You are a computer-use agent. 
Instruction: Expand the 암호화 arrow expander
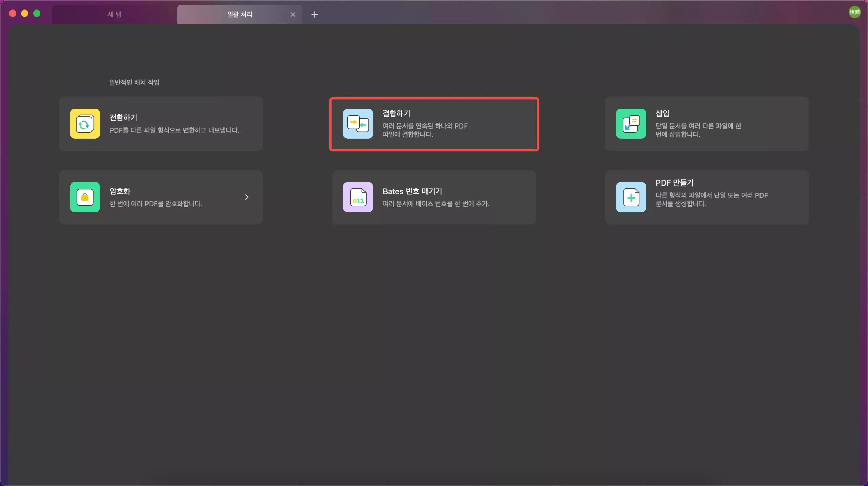coord(246,197)
